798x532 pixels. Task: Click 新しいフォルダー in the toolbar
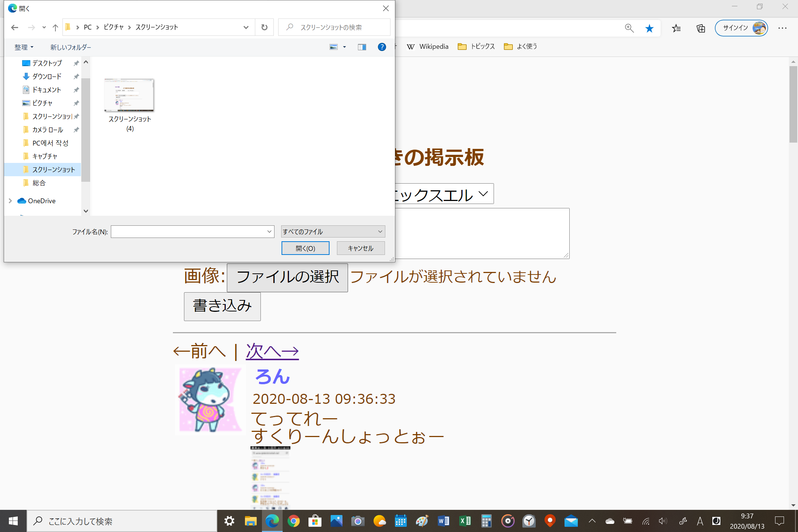coord(71,47)
